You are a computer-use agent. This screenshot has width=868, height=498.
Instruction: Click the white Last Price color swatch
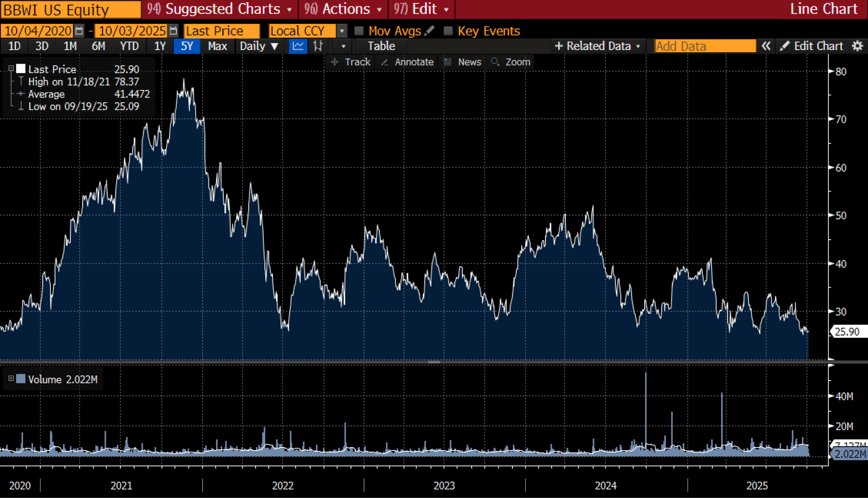tap(21, 69)
